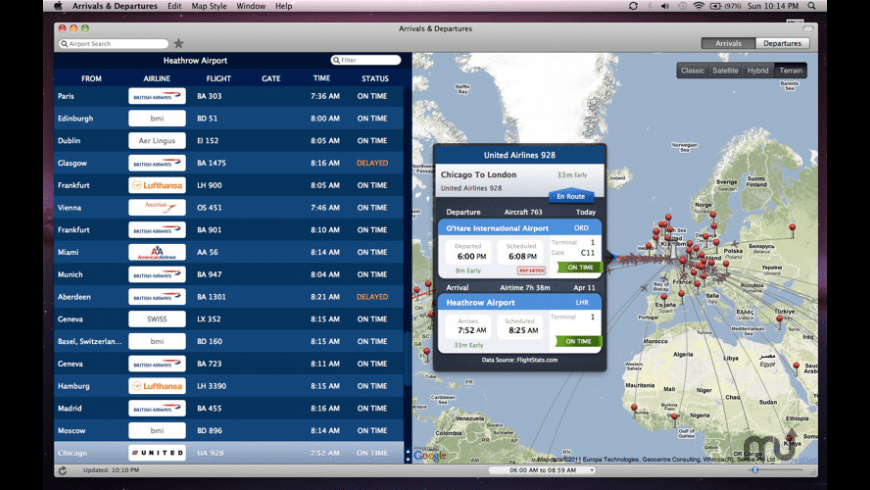The image size is (870, 490).
Task: Click the Heathrow Airport header in flight popup
Action: click(519, 302)
